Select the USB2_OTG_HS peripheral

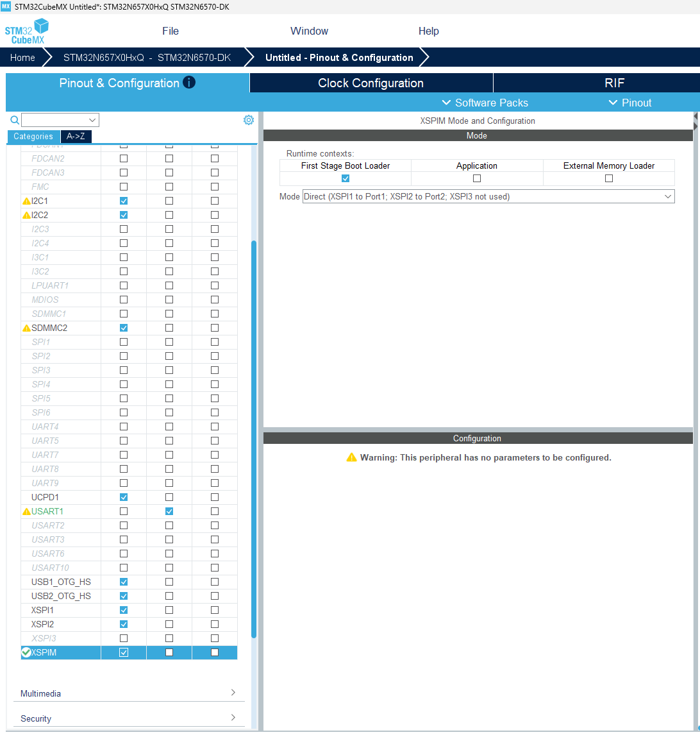[61, 595]
